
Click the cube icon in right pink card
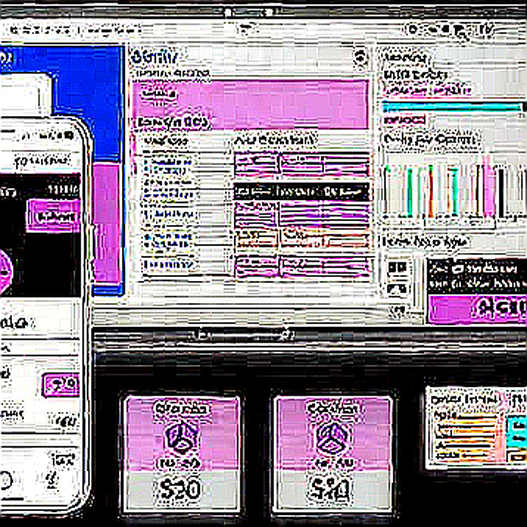pos(332,437)
